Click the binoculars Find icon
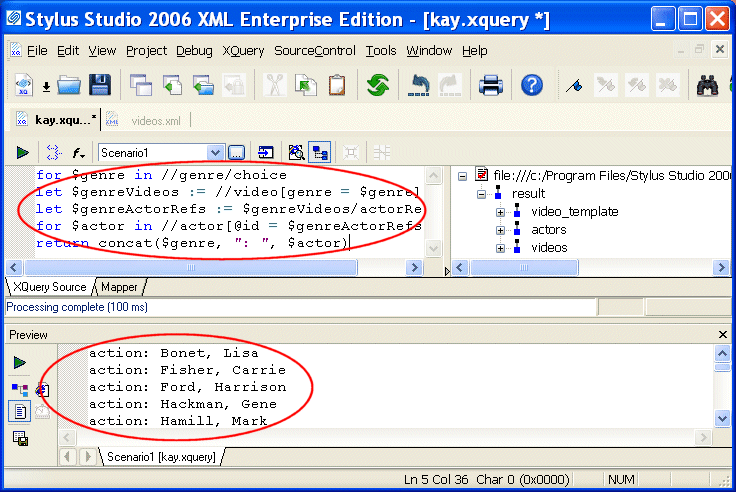 [x=708, y=85]
